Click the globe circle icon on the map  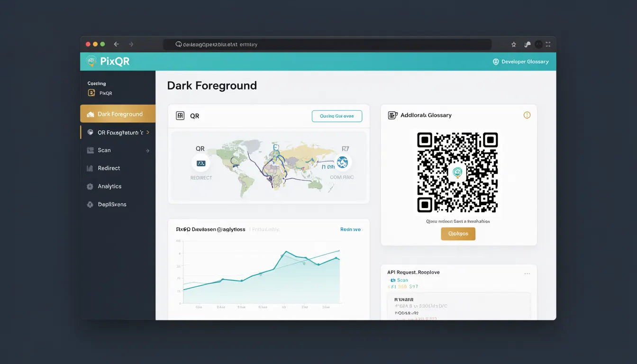click(342, 163)
